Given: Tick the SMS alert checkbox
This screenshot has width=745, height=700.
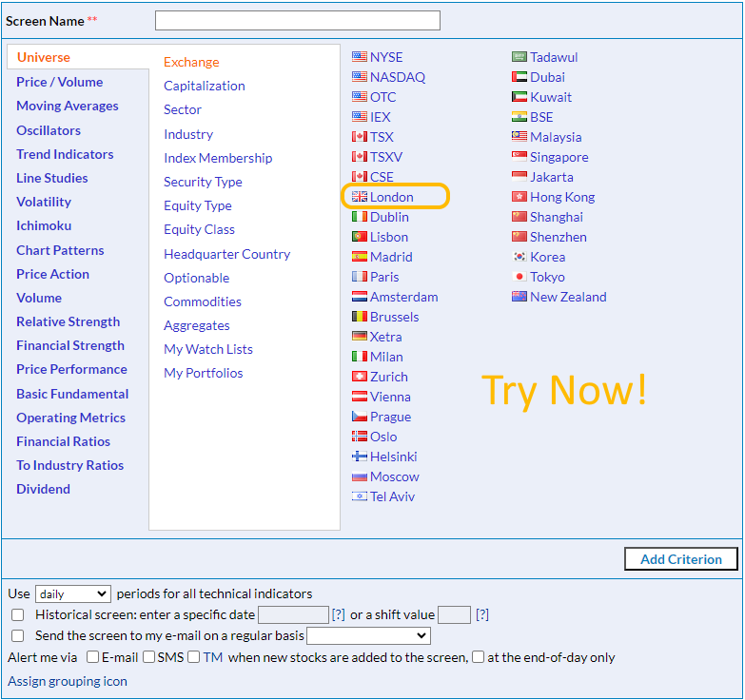Looking at the screenshot, I should pos(148,657).
